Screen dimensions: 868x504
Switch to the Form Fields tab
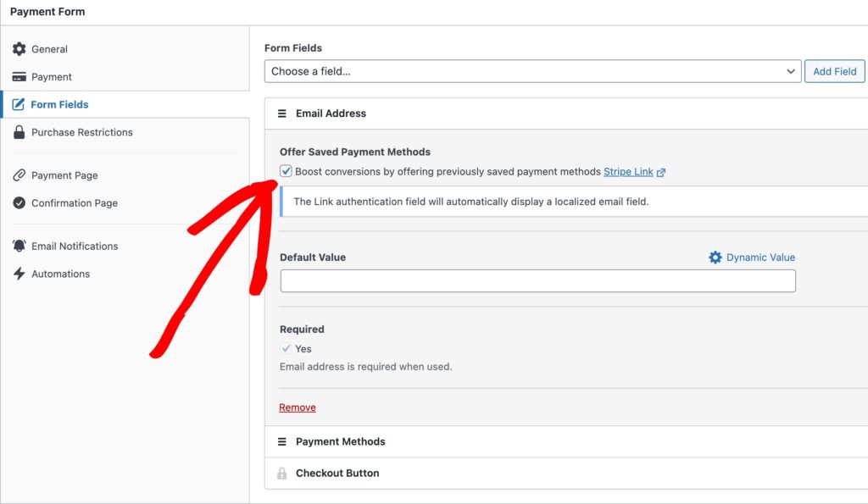(59, 105)
